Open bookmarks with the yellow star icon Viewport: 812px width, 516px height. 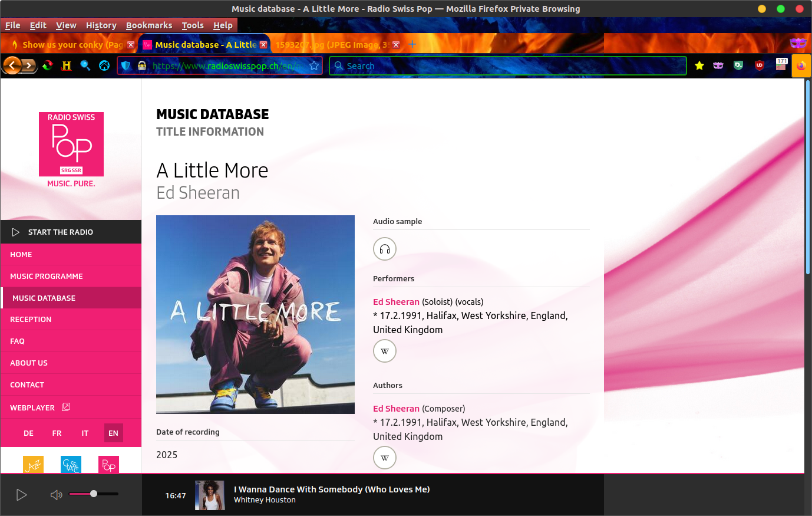(699, 65)
